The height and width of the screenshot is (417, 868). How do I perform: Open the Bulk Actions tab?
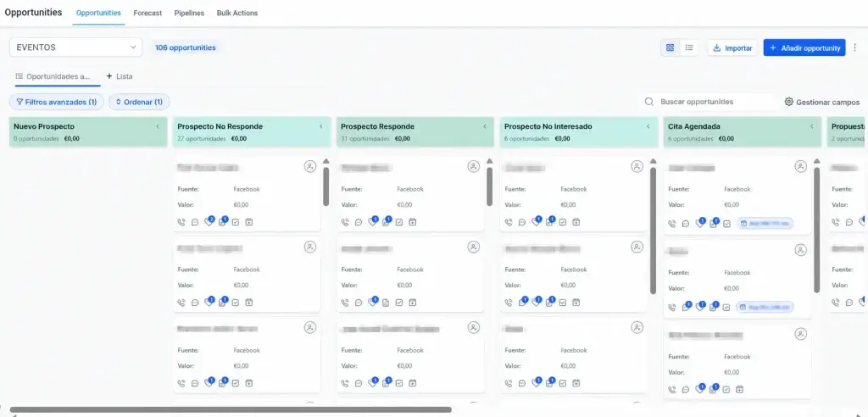tap(237, 13)
